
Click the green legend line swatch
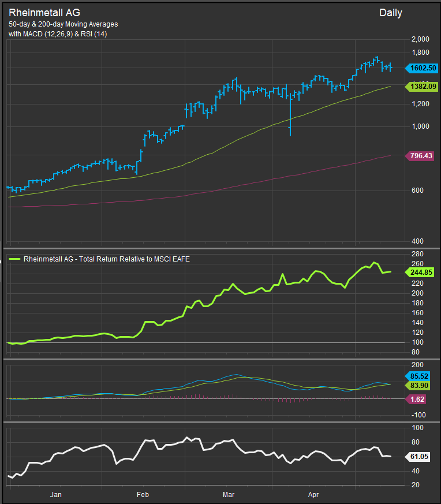(14, 259)
